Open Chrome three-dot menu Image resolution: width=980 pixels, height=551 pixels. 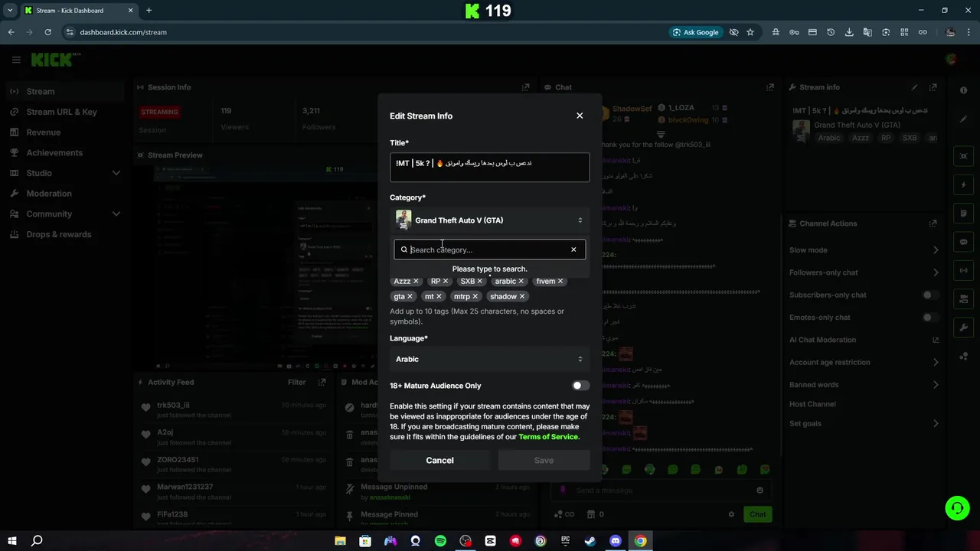(x=969, y=32)
